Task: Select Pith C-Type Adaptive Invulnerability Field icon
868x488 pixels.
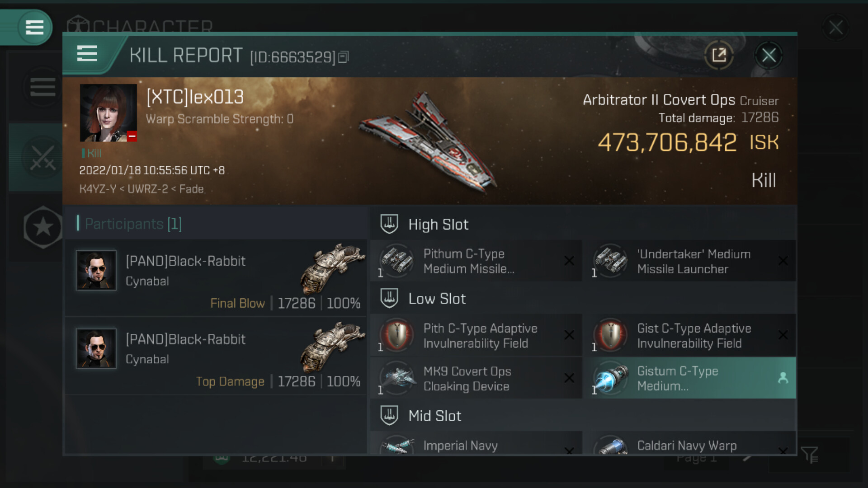Action: click(396, 335)
